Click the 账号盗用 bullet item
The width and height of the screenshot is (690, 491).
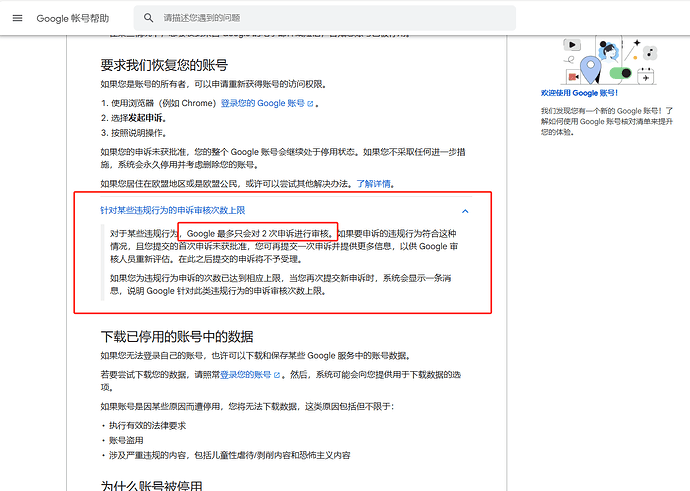(126, 440)
